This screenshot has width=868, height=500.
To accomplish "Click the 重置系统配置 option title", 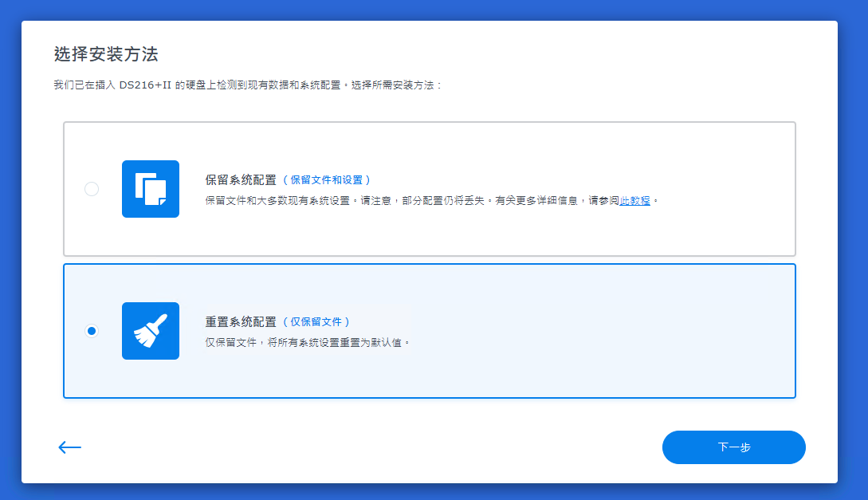I will click(x=241, y=322).
